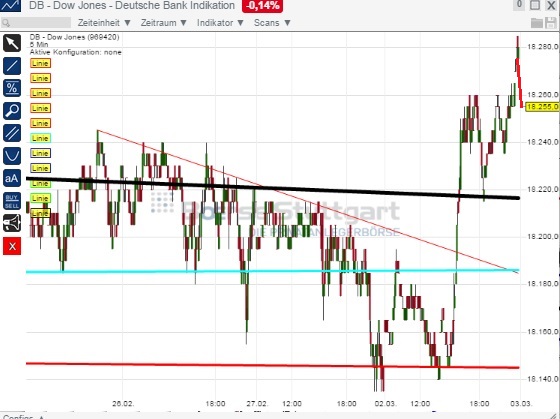
Task: Expand the Config panel at bottom
Action: point(24,416)
